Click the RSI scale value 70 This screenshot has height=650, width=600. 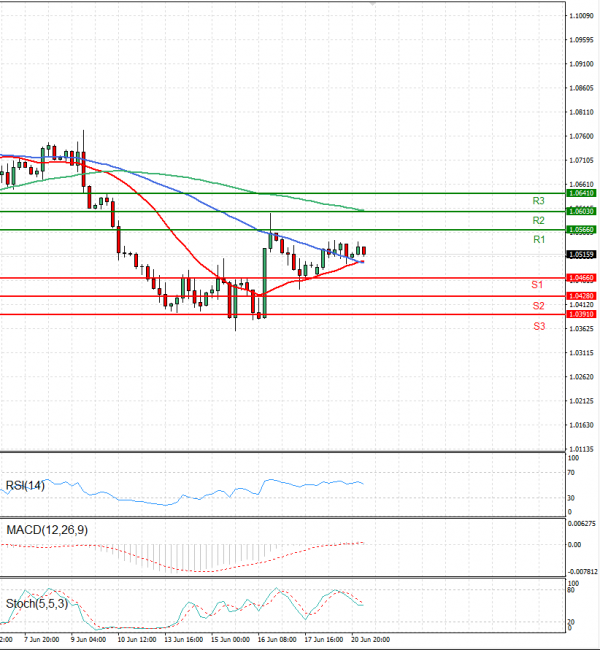[x=571, y=473]
